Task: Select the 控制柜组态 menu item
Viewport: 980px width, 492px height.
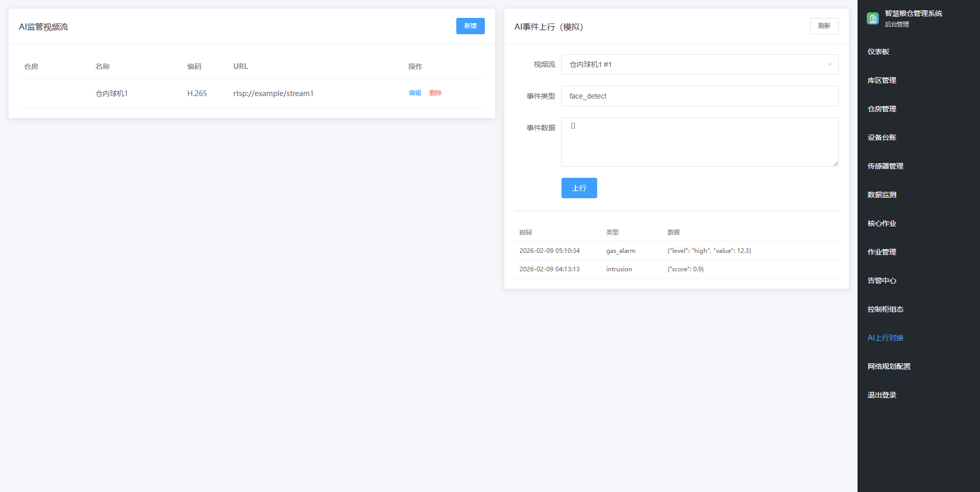Action: tap(885, 309)
